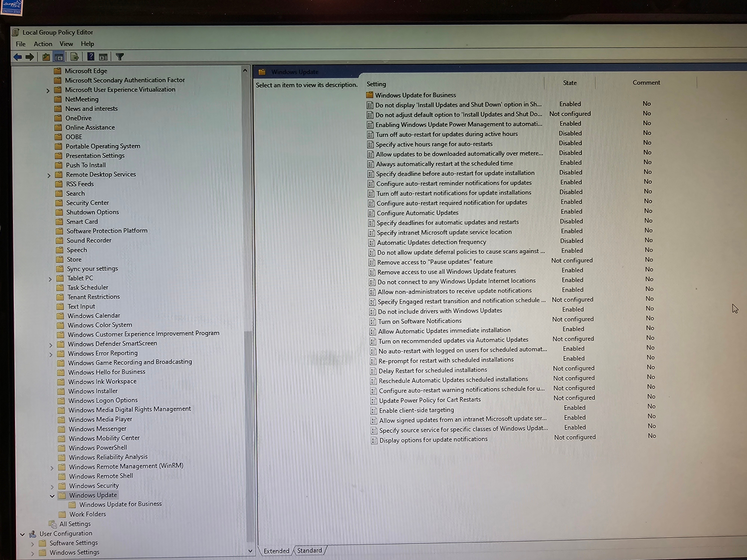Open the File menu
This screenshot has height=560, width=747.
pyautogui.click(x=21, y=44)
